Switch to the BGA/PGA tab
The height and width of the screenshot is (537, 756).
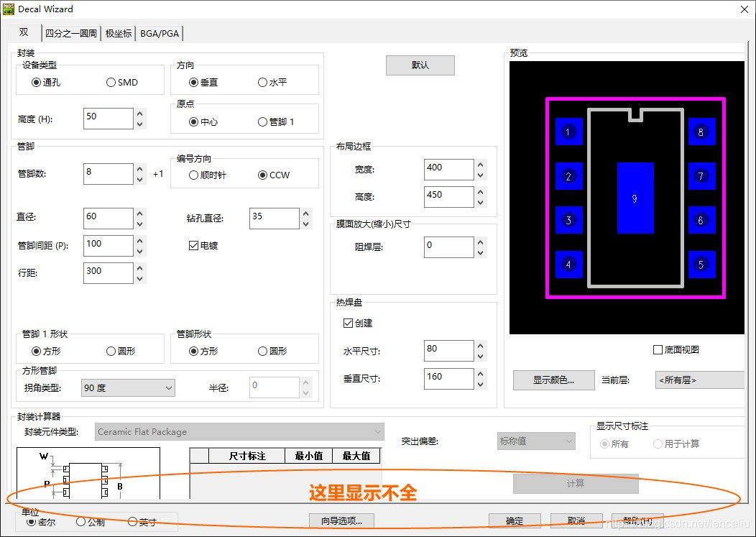pos(160,33)
